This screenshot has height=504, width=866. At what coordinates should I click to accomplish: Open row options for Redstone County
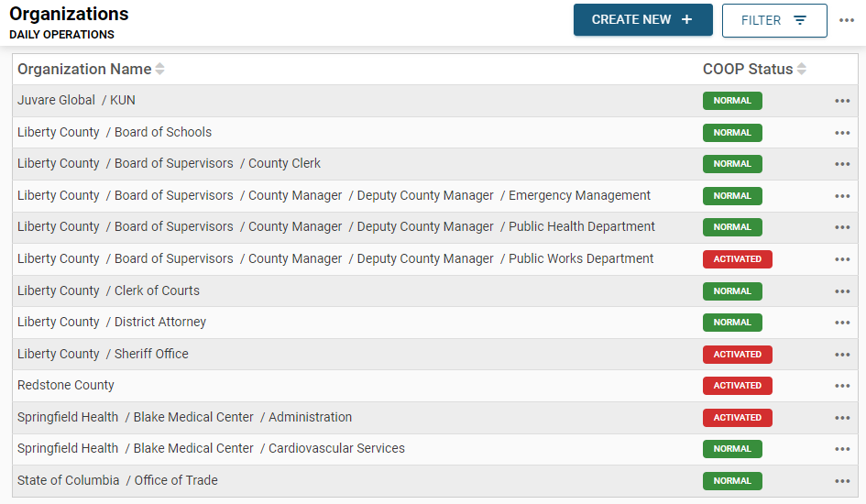point(842,386)
